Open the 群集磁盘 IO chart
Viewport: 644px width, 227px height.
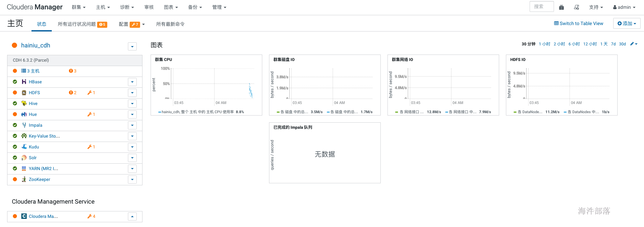pos(325,85)
